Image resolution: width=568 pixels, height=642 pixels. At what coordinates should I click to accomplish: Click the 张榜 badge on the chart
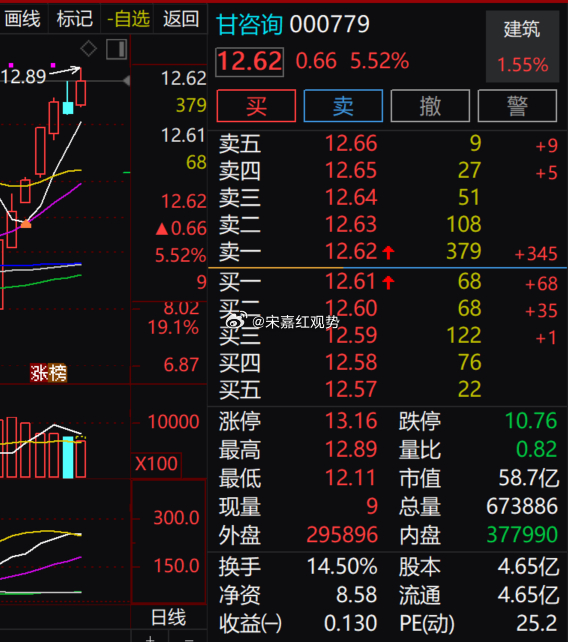(x=48, y=373)
